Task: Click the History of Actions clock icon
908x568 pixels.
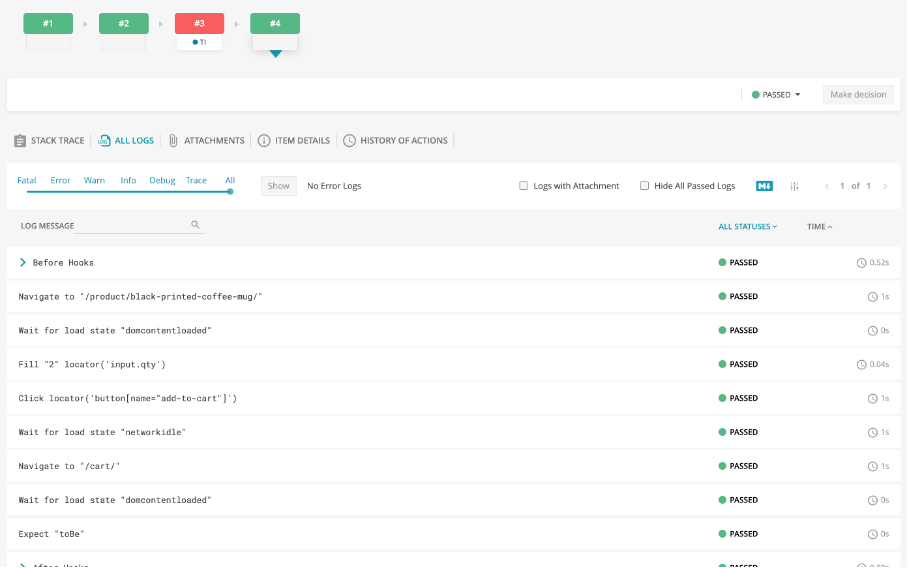Action: 349,141
